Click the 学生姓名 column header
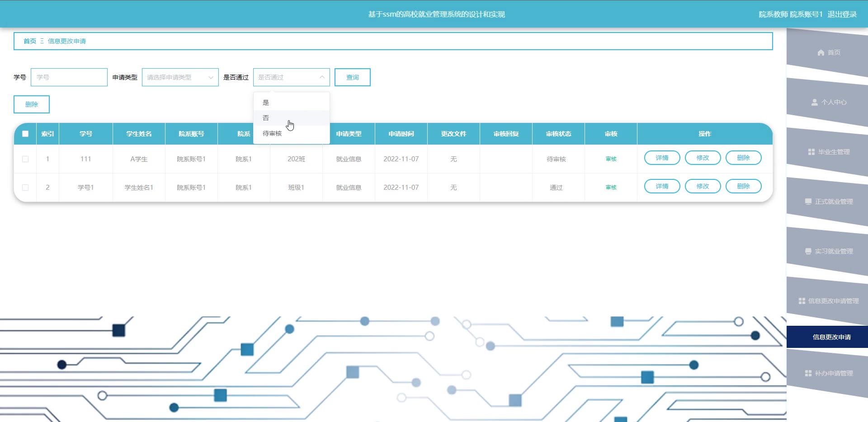868x422 pixels. tap(139, 134)
